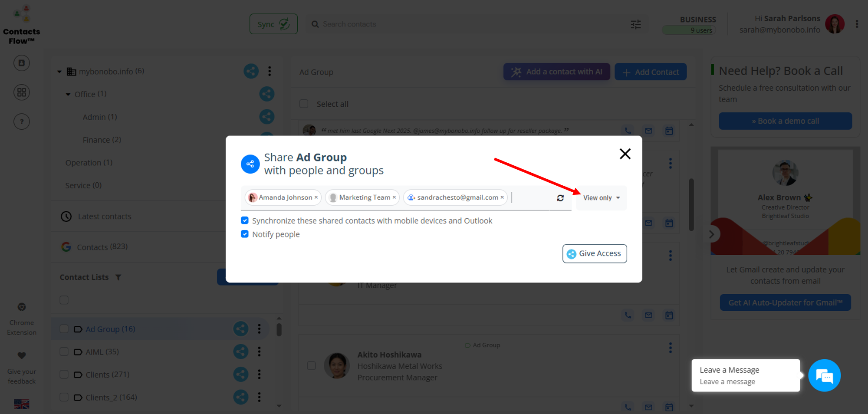This screenshot has width=868, height=414.
Task: Click the refresh icon in share field
Action: [x=560, y=198]
